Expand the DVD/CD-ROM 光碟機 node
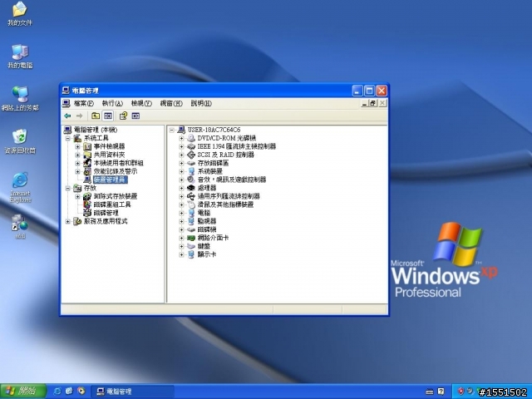Image resolution: width=532 pixels, height=399 pixels. click(x=181, y=138)
